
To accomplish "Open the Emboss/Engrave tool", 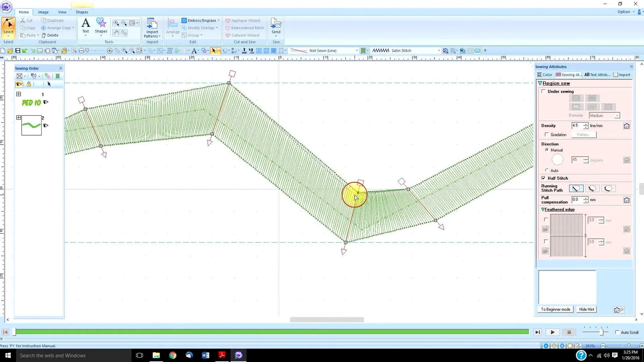I will tap(199, 20).
